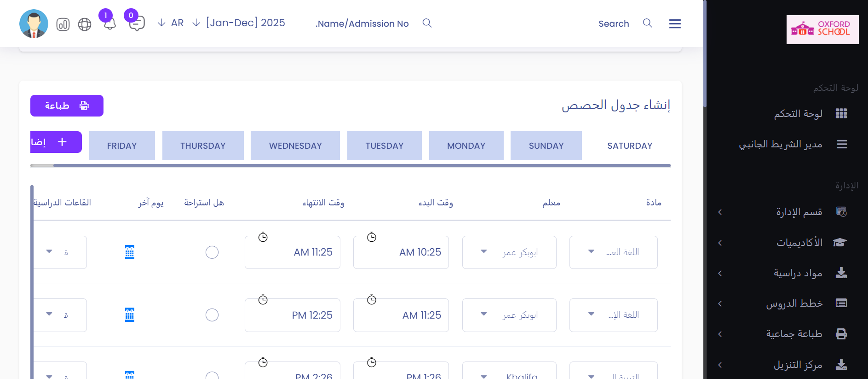The image size is (868, 379).
Task: Open calendar icon in the first timetable row
Action: [x=130, y=252]
